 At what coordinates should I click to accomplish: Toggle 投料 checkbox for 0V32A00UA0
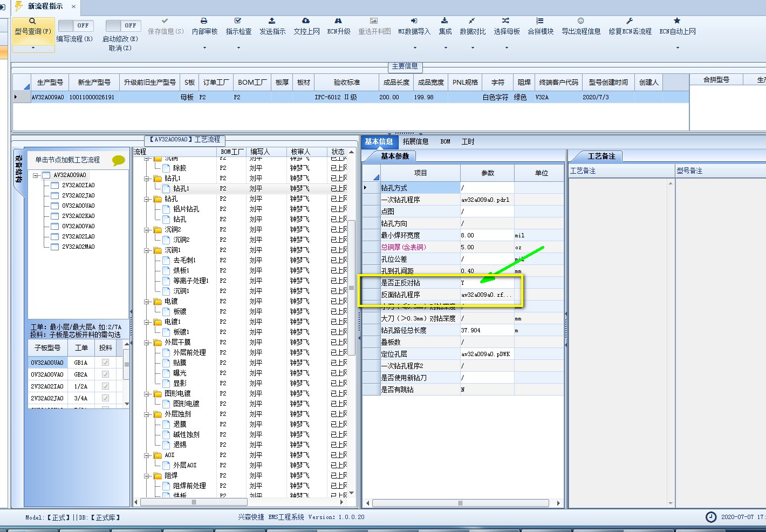coord(105,363)
